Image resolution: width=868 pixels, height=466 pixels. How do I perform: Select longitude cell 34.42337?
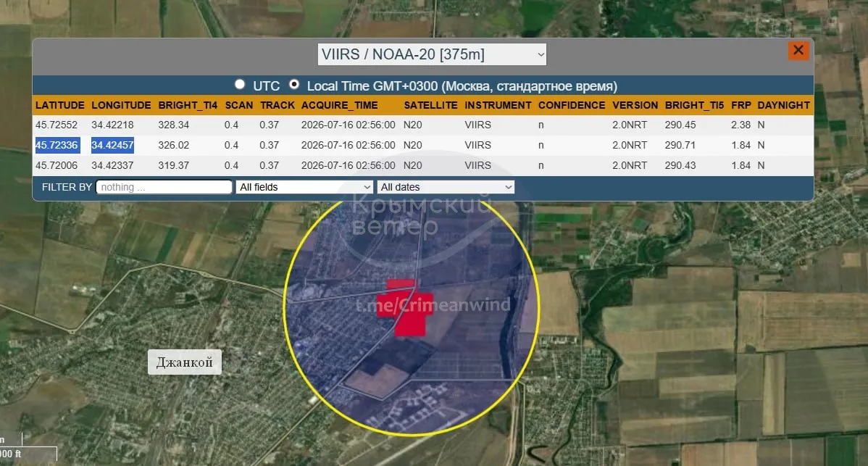click(112, 165)
